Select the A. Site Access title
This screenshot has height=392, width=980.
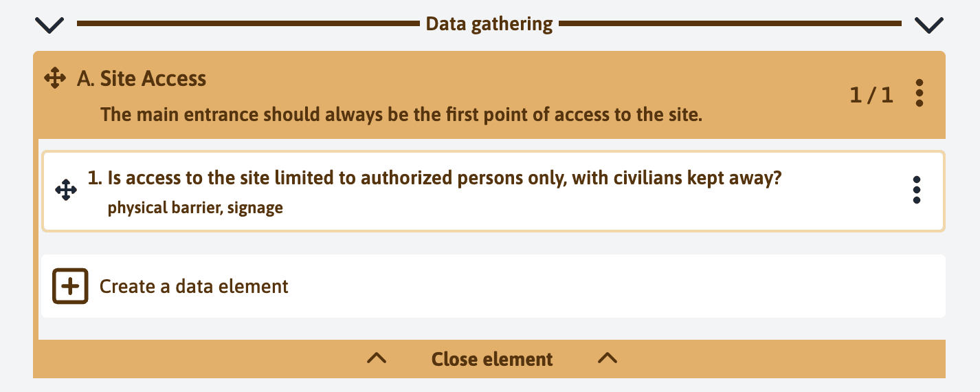click(x=142, y=78)
